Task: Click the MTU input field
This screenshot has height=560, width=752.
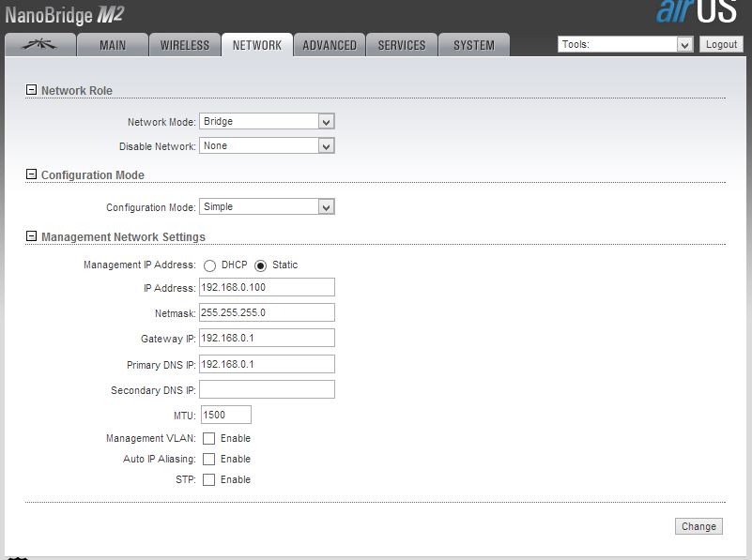Action: (226, 415)
